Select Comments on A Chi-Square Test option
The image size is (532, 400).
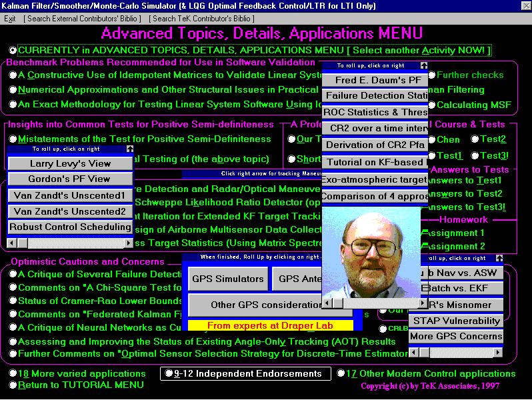(13, 287)
